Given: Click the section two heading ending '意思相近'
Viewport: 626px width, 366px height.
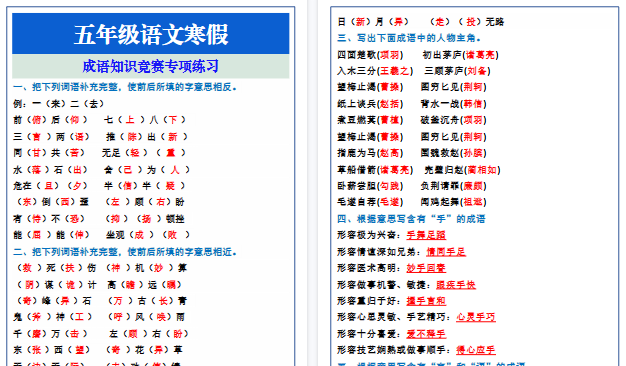Looking at the screenshot, I should pyautogui.click(x=125, y=252).
